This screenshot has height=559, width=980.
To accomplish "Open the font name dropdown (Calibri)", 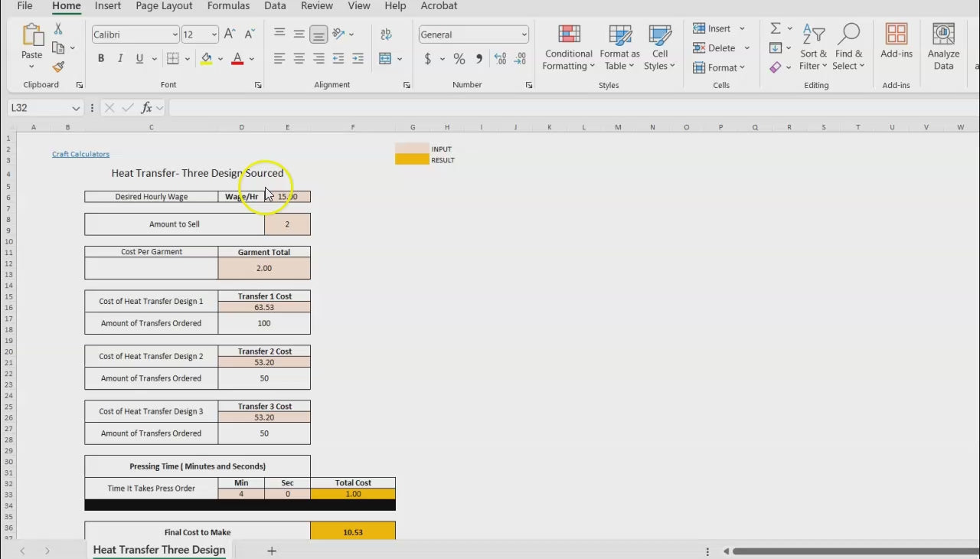I will pyautogui.click(x=175, y=34).
